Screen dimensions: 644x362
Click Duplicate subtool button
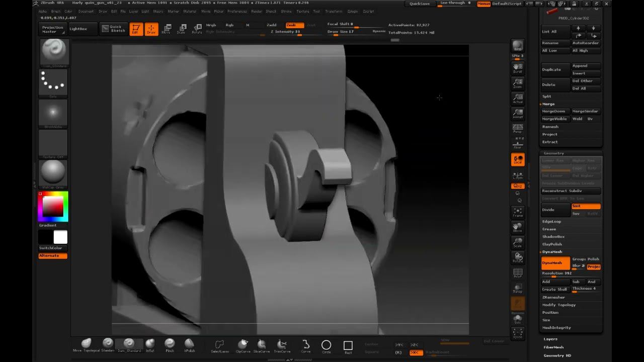[x=555, y=69]
